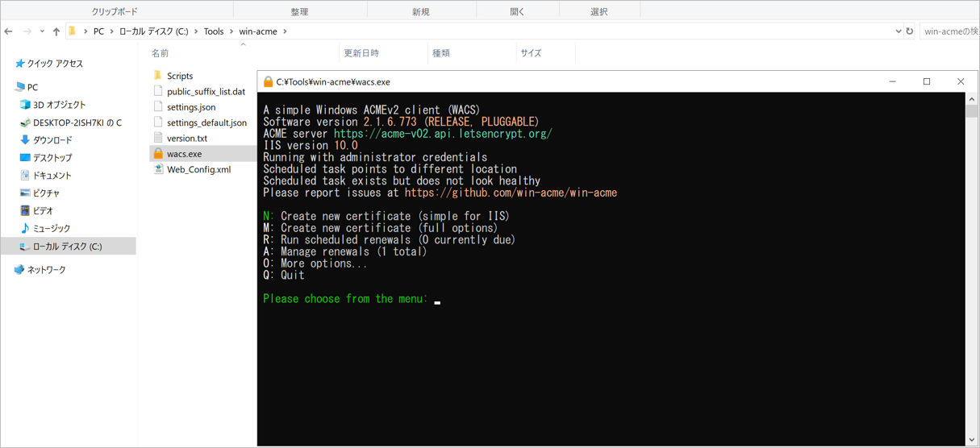Go back using Explorer's back arrow
980x448 pixels.
tap(9, 31)
